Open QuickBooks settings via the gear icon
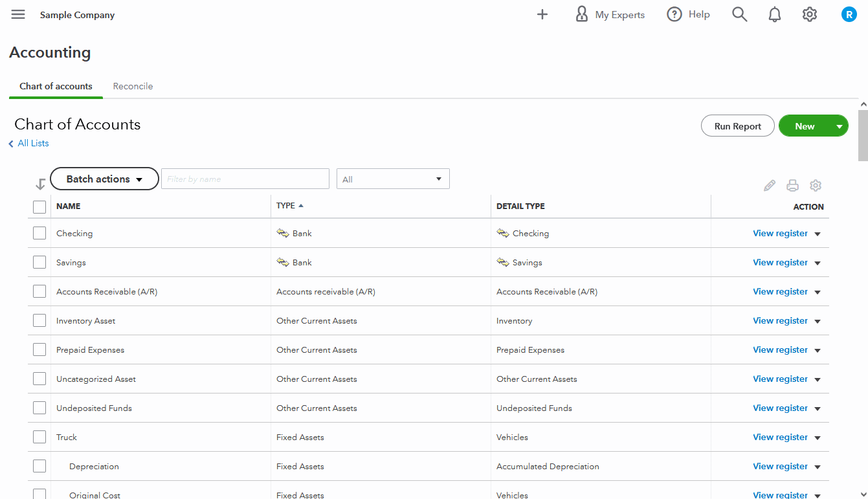This screenshot has height=499, width=868. point(809,14)
